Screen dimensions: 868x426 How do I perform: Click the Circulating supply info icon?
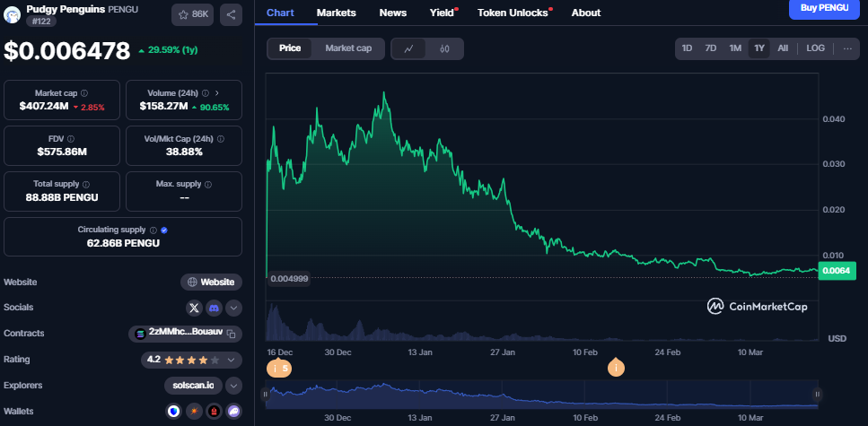point(153,230)
